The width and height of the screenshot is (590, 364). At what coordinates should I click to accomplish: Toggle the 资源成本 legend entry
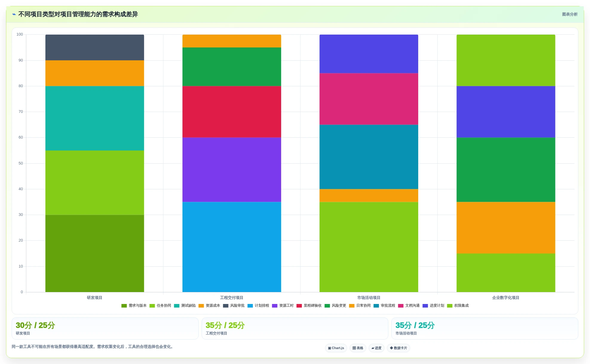(209, 306)
